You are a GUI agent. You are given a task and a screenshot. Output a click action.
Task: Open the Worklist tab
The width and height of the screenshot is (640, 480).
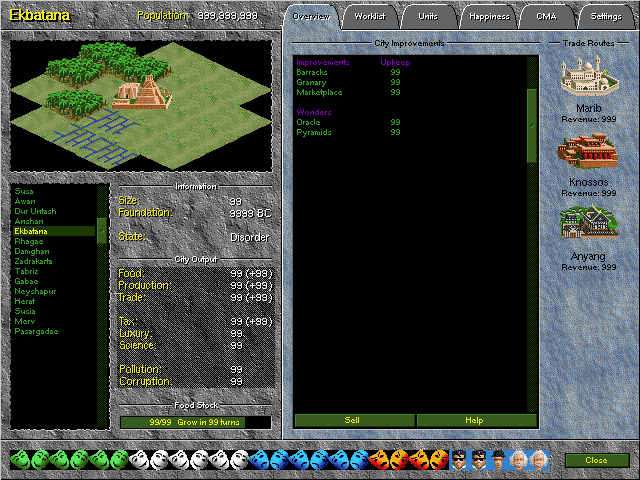[x=370, y=17]
